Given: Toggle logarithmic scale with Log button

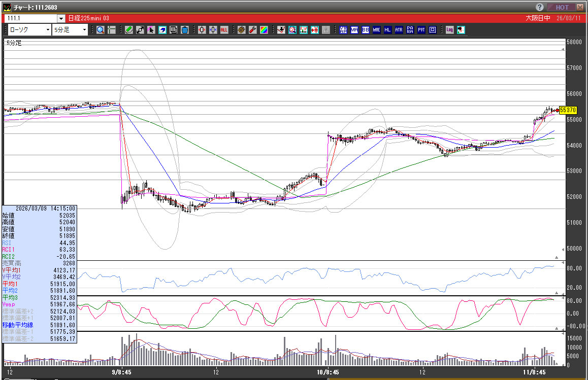Looking at the screenshot, I should [449, 30].
